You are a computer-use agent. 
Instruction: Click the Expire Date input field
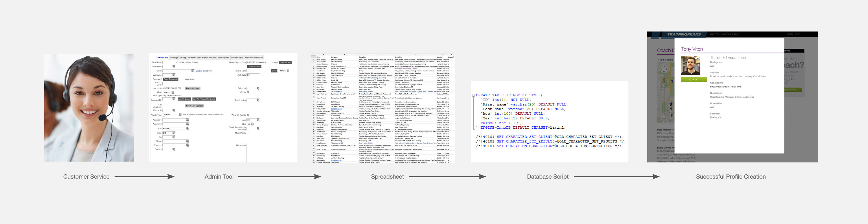[258, 71]
